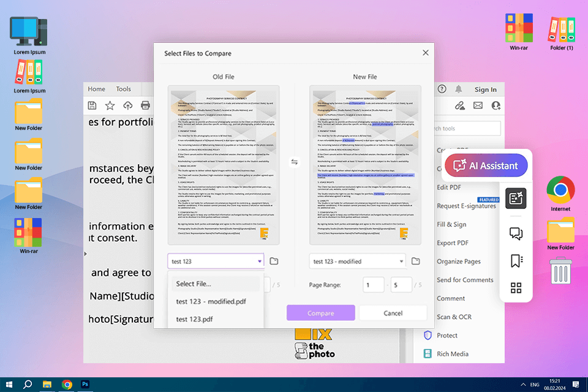
Task: Open the New File dropdown test 123 - modified
Action: pyautogui.click(x=357, y=261)
